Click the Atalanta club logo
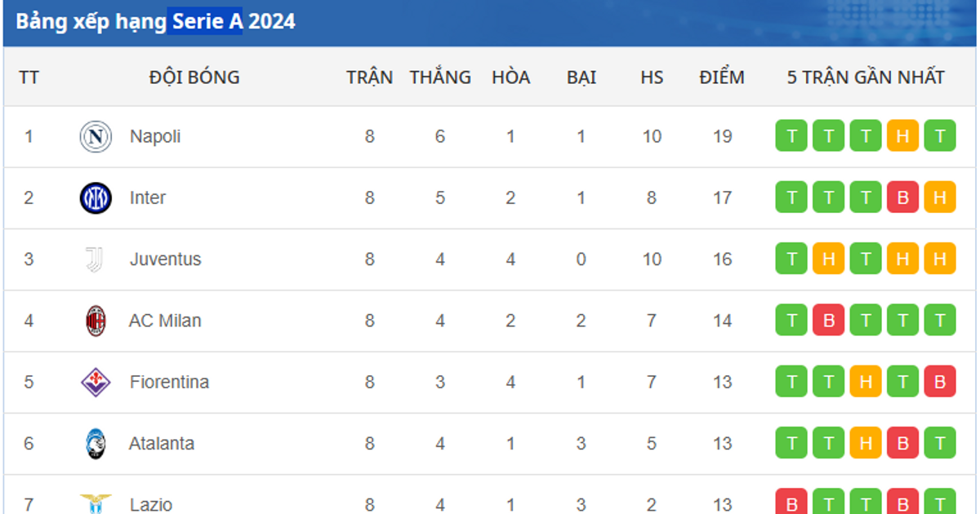Viewport: 980px width, 514px height. pos(96,444)
